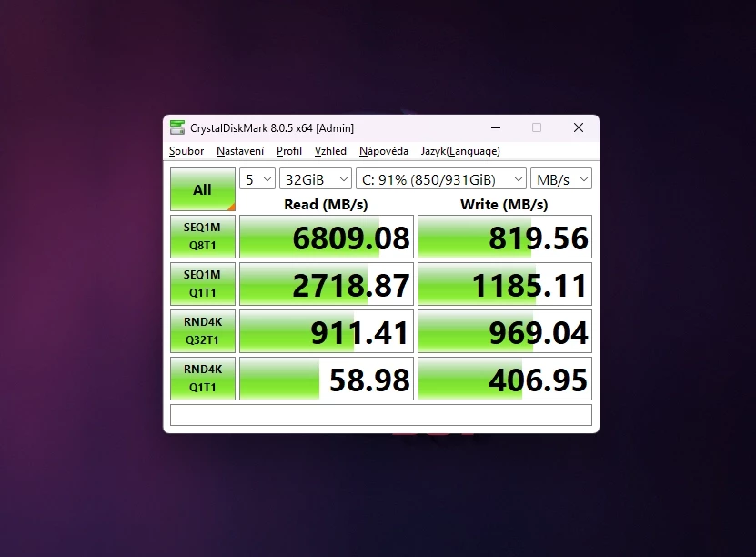Image resolution: width=756 pixels, height=557 pixels.
Task: Run the RND4K Q32T1 test
Action: point(203,330)
